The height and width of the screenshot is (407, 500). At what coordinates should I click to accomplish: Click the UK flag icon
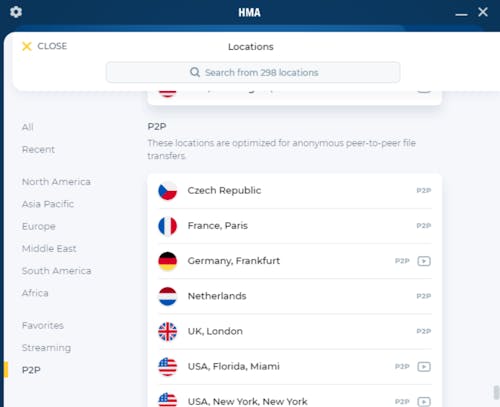click(x=167, y=332)
